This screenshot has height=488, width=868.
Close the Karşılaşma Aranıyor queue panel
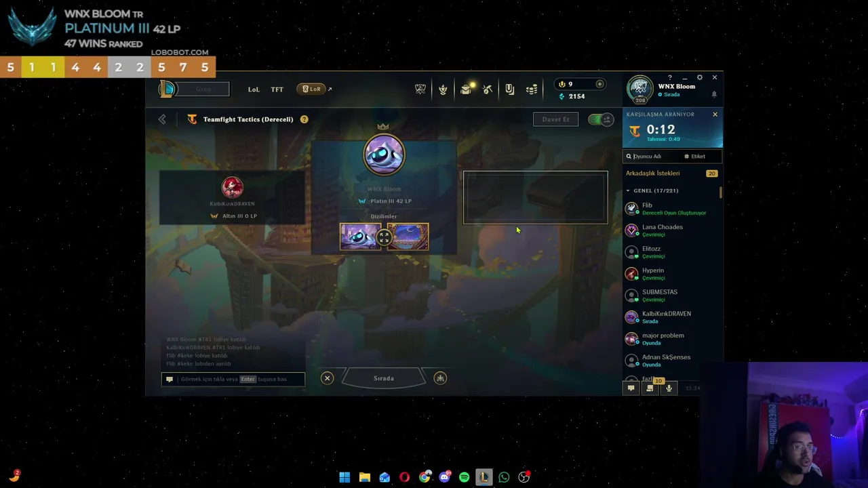(715, 114)
